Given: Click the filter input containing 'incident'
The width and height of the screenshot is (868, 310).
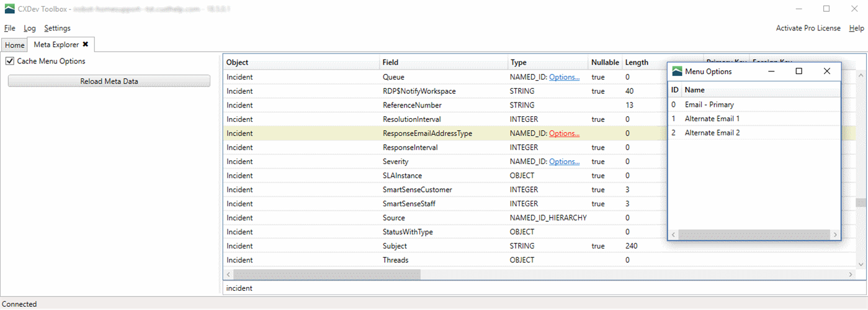Looking at the screenshot, I should coord(544,288).
